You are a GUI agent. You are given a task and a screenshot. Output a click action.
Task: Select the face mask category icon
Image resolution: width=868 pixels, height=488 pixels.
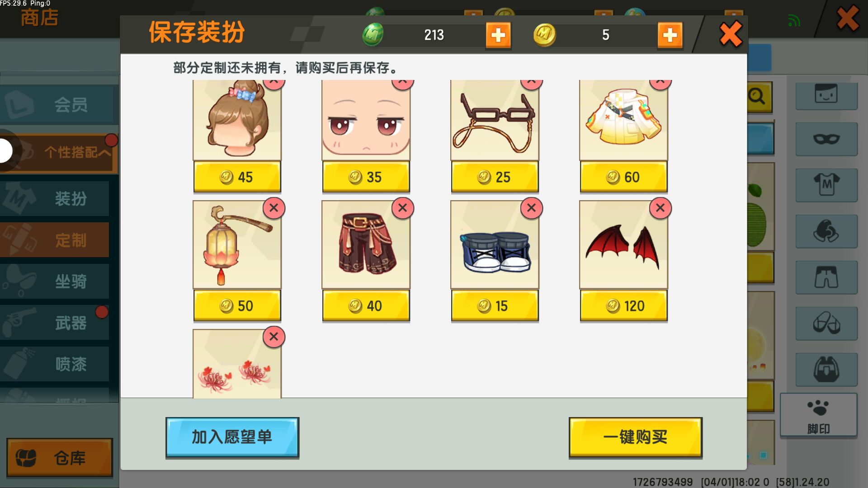point(826,139)
